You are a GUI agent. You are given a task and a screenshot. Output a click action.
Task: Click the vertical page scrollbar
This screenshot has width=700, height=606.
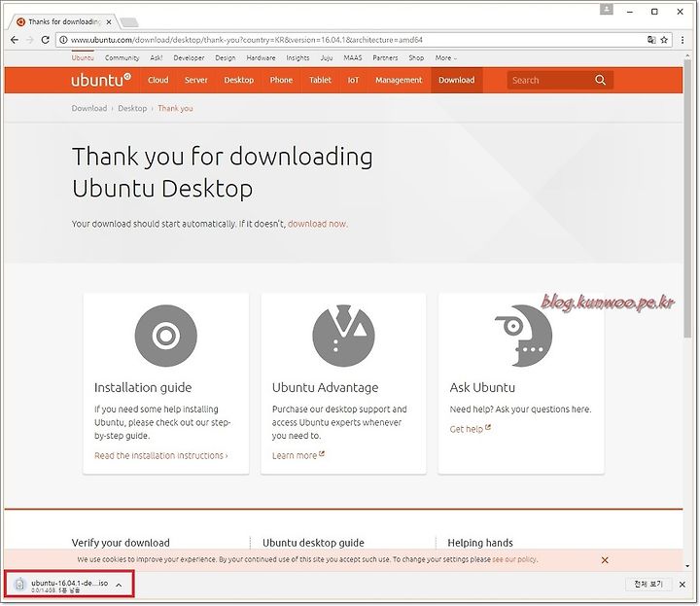tap(687, 199)
